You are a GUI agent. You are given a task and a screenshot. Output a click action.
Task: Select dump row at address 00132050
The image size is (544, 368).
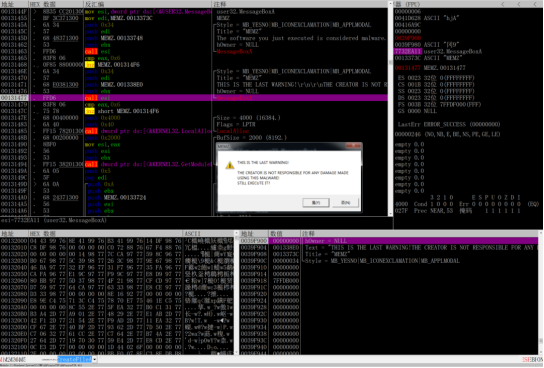click(x=117, y=274)
